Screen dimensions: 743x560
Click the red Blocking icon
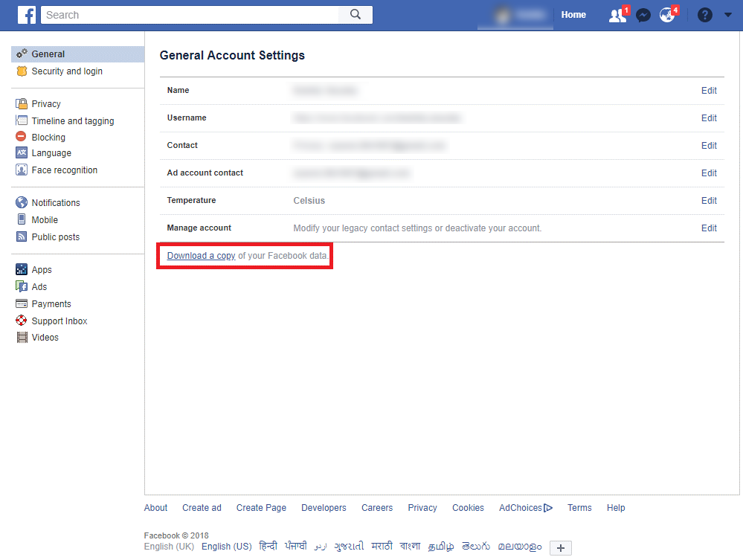point(21,136)
